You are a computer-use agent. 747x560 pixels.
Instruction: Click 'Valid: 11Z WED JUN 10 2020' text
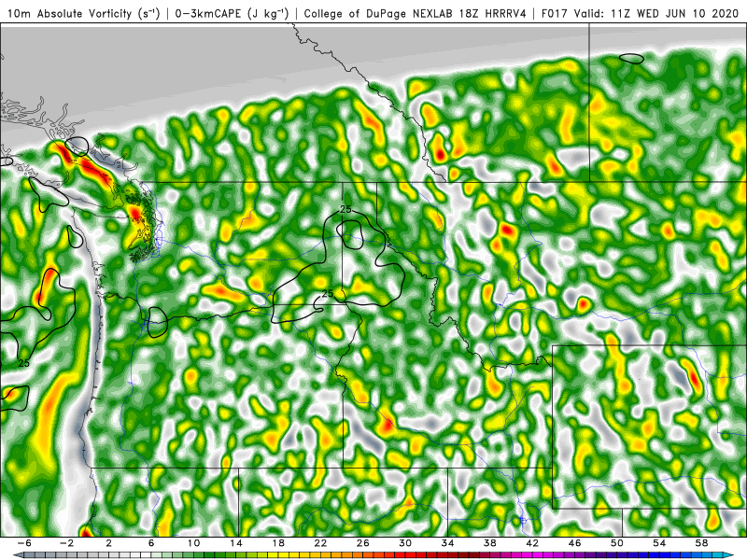click(x=656, y=13)
